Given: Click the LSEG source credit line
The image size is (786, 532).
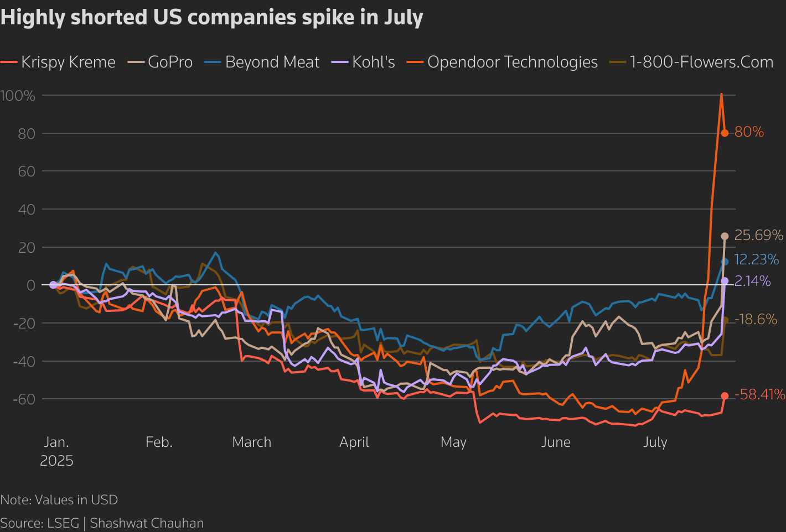Looking at the screenshot, I should click(x=102, y=523).
